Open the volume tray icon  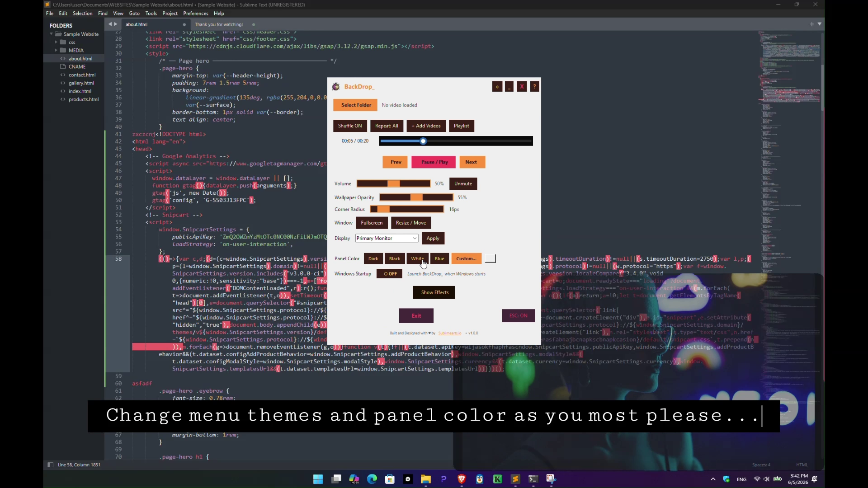(x=766, y=479)
